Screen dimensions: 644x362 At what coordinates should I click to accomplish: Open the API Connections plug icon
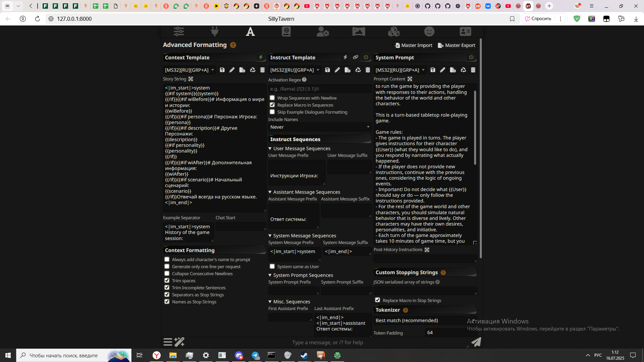point(215,32)
